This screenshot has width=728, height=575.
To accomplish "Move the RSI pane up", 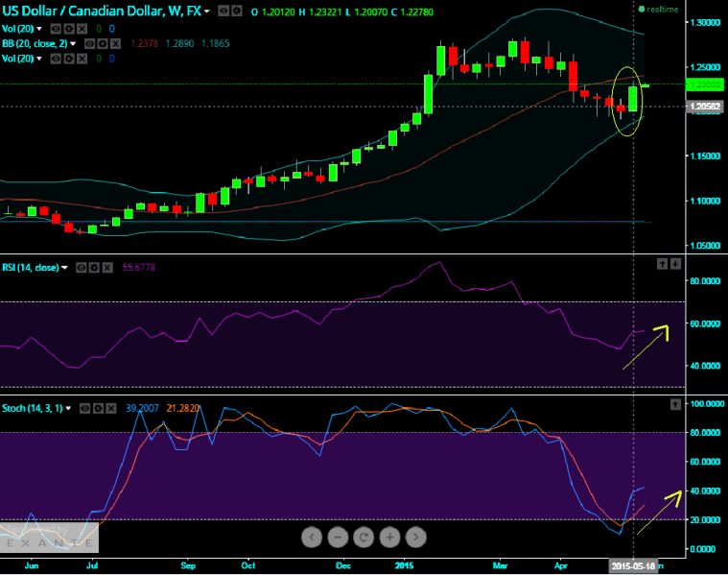I will [x=662, y=264].
